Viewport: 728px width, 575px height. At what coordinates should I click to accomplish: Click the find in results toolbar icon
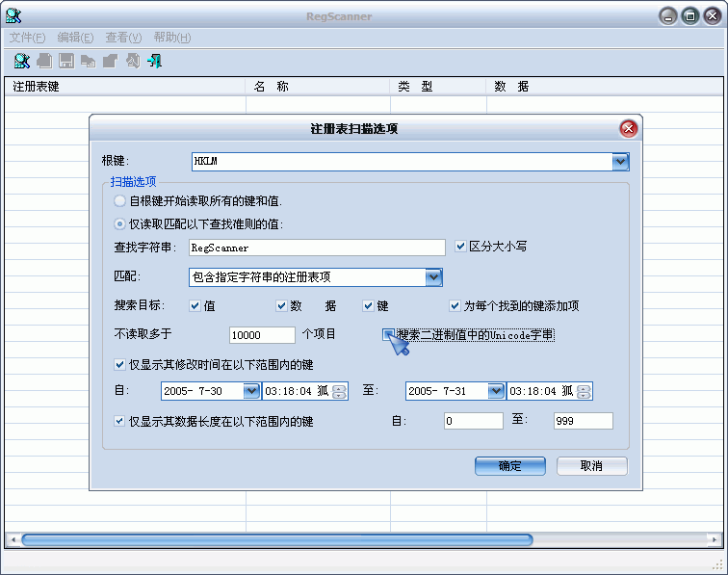click(x=132, y=61)
